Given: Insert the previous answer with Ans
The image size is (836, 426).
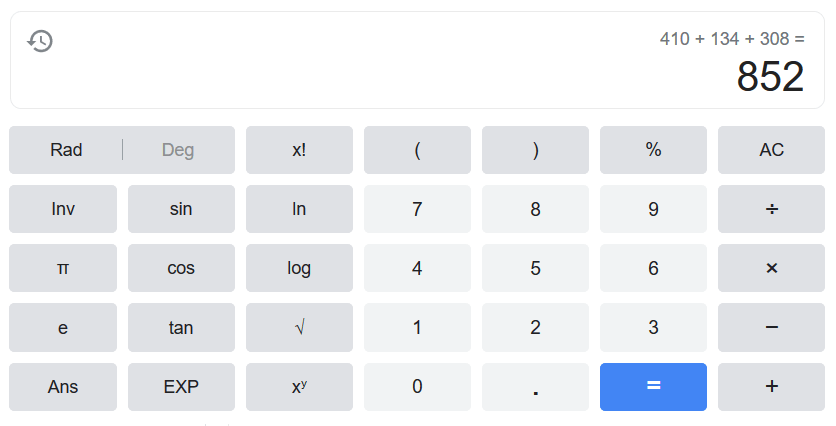Looking at the screenshot, I should pyautogui.click(x=63, y=387).
